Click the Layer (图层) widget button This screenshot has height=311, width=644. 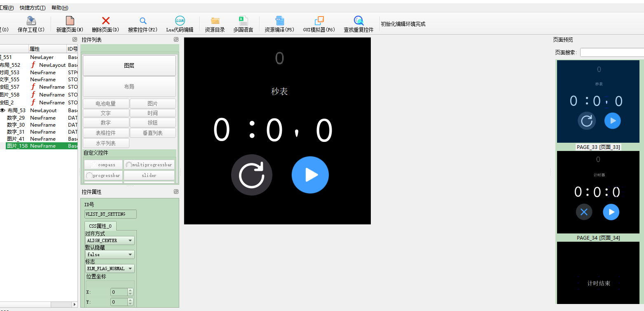click(x=129, y=66)
